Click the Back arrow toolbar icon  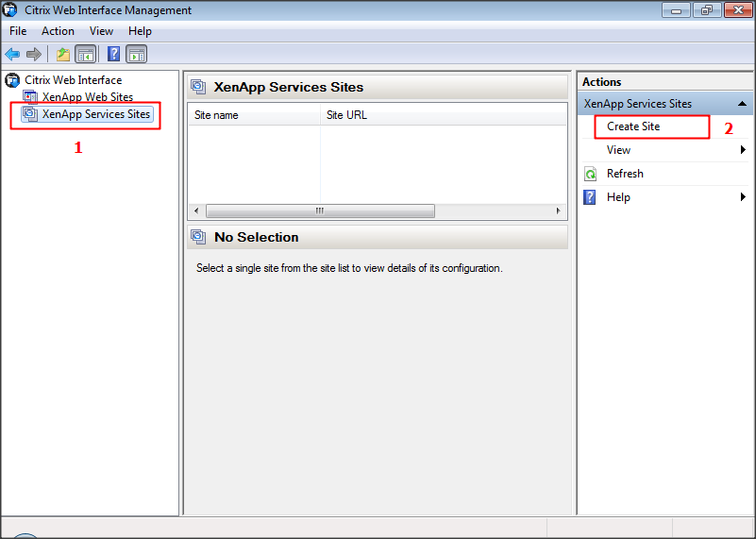point(12,54)
